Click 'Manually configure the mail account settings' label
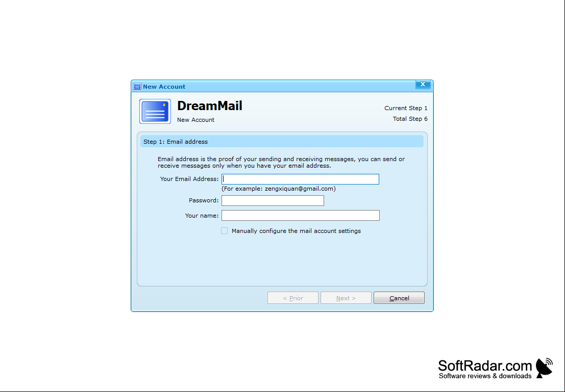565x392 pixels. pos(296,231)
